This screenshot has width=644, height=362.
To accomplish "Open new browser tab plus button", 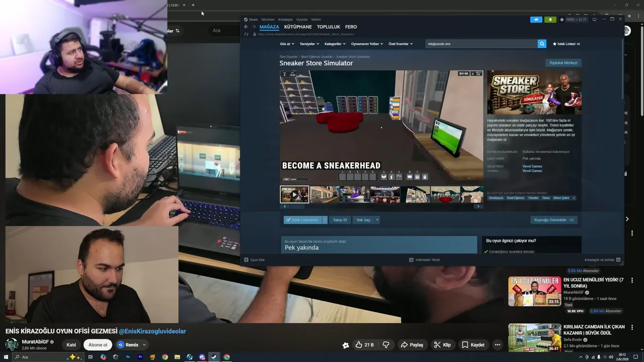I will coord(193,5).
